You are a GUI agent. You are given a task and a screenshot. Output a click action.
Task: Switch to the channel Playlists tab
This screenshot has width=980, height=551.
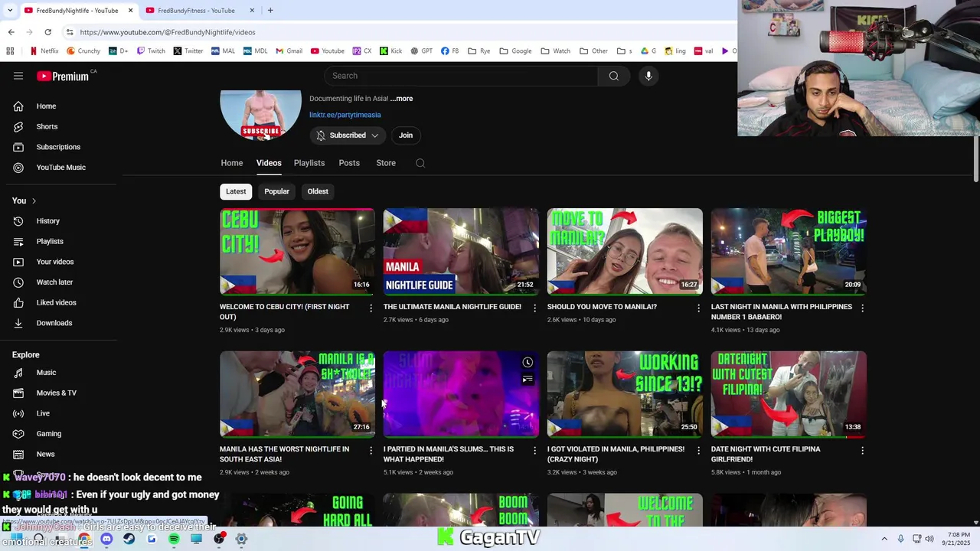pyautogui.click(x=309, y=163)
